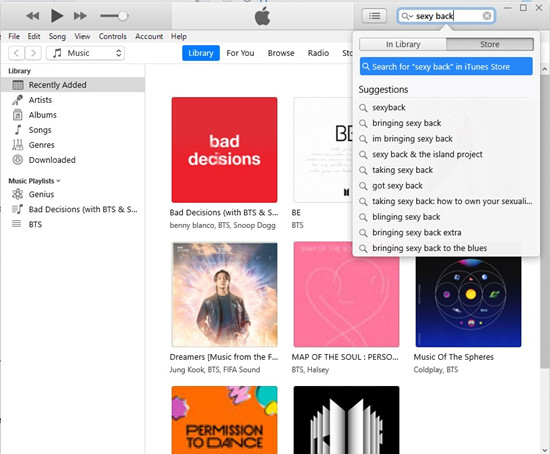Open the Help menu

(179, 36)
